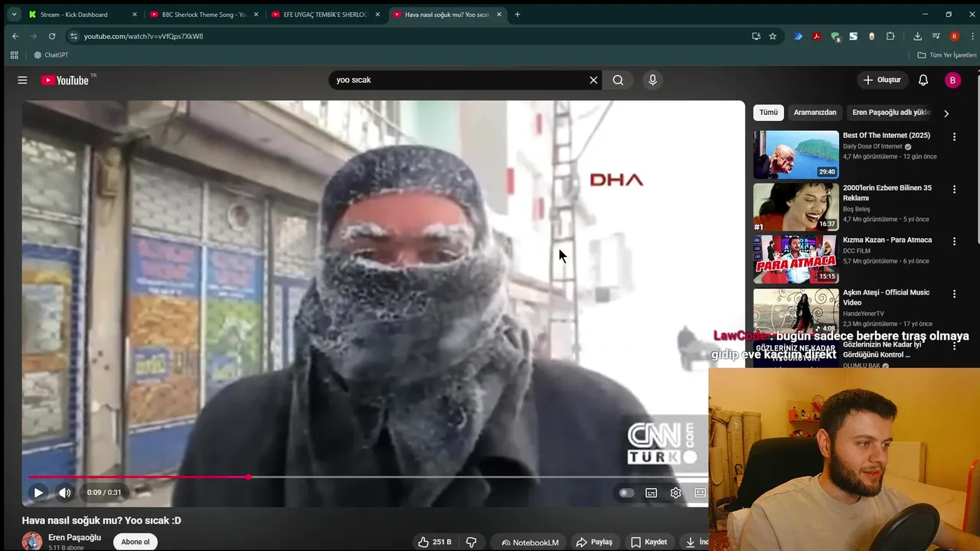Open options for Aşkın Ateşi video
Screen dimensions: 980x551
[x=954, y=294]
